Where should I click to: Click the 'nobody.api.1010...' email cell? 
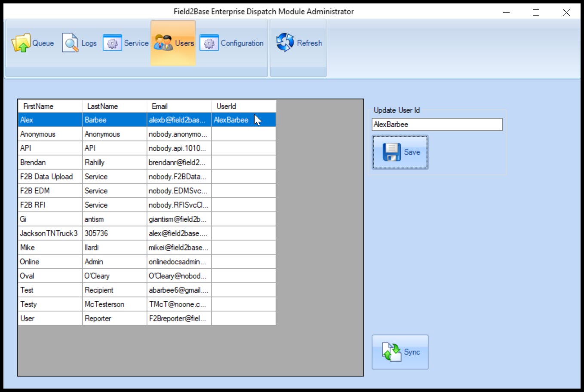179,148
